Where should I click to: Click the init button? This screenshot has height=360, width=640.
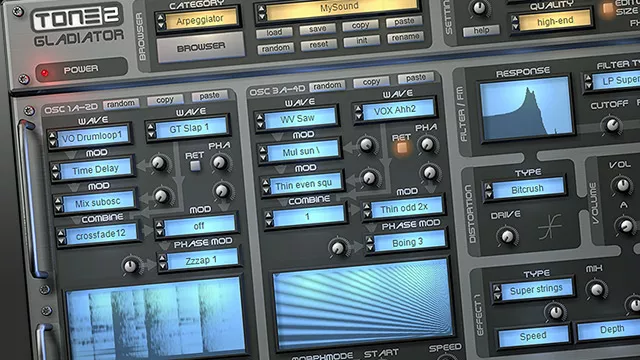click(x=361, y=41)
